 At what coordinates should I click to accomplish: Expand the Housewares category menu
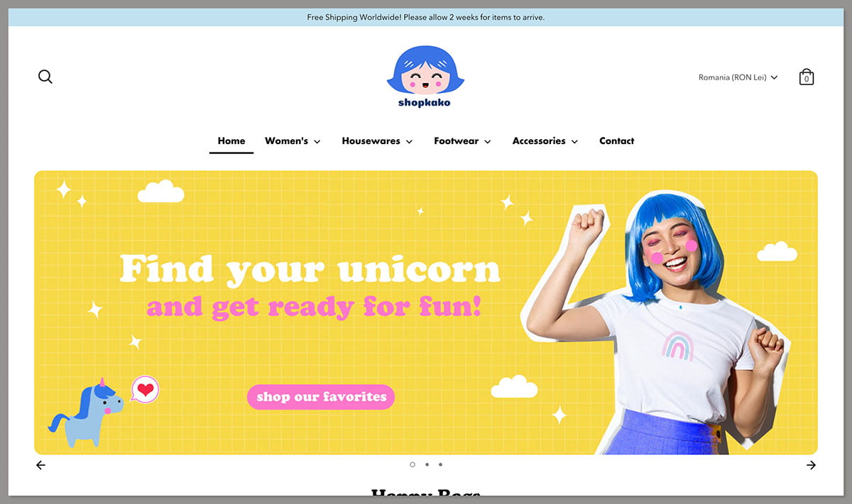point(377,141)
